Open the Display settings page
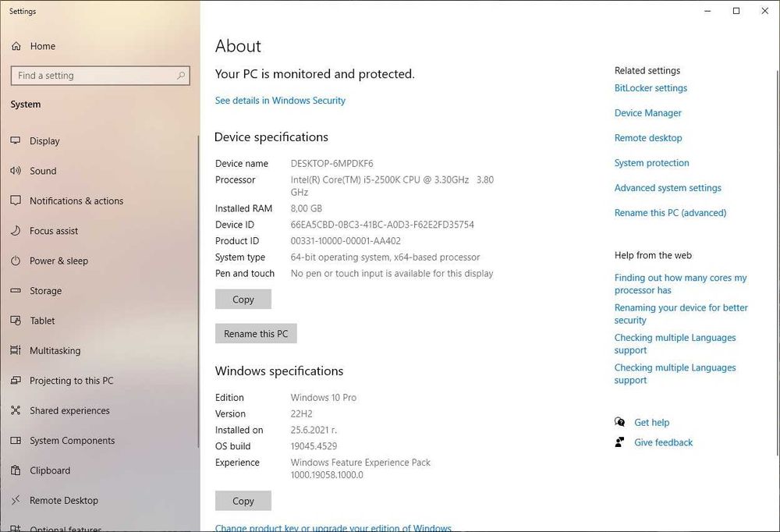This screenshot has width=780, height=532. (x=100, y=141)
